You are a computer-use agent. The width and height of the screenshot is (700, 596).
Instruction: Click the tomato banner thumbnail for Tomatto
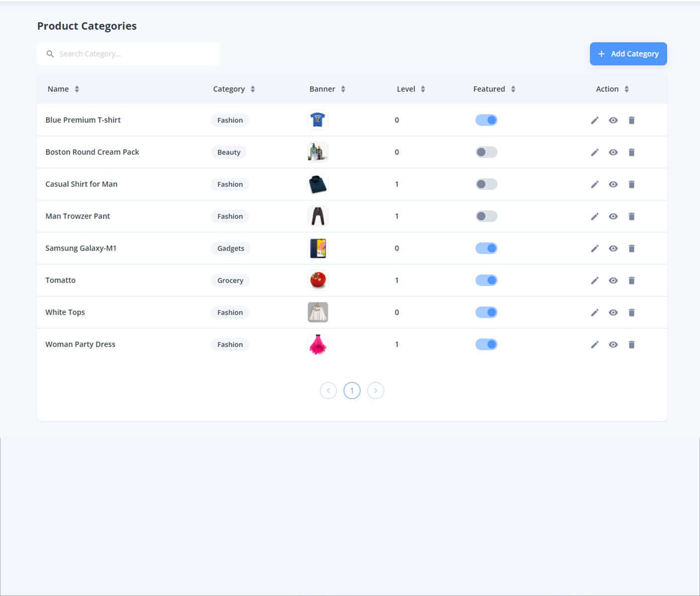[318, 280]
